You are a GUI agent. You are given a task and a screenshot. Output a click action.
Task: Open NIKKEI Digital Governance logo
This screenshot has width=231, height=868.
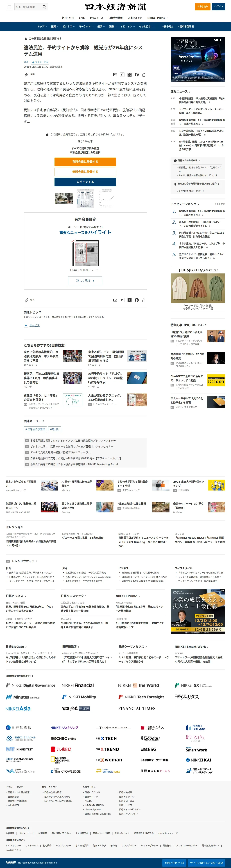[x=31, y=685]
